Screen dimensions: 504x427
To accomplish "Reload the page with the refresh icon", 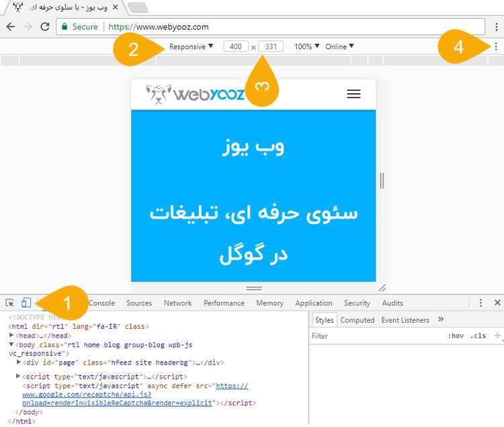I will 45,27.
